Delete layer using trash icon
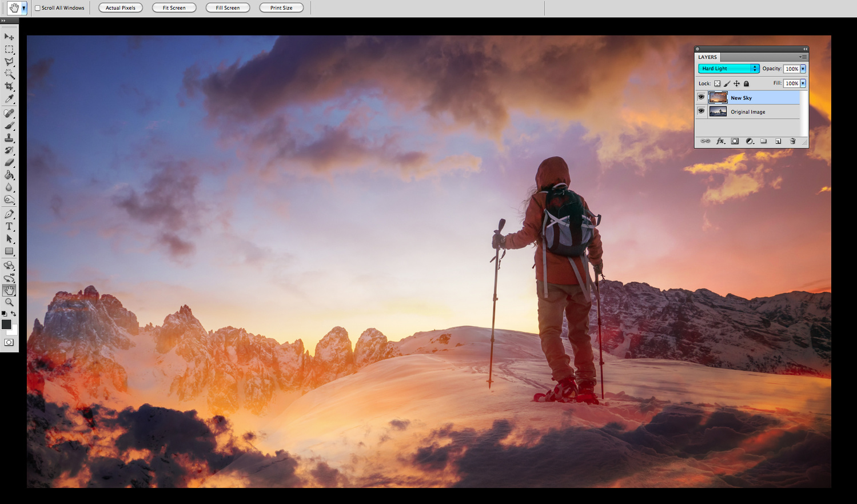 (x=792, y=141)
